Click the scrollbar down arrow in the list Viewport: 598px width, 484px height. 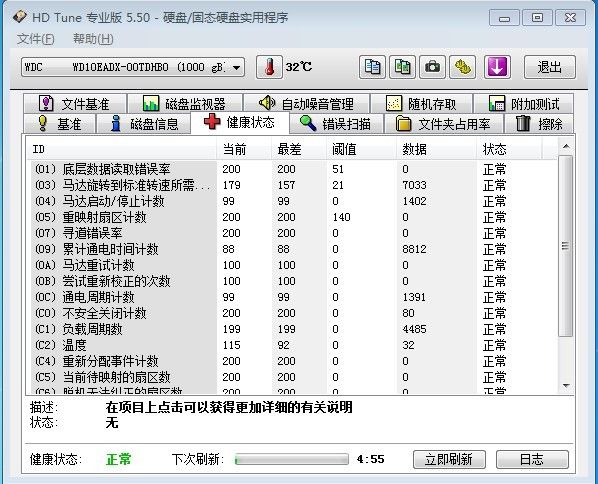(x=566, y=386)
